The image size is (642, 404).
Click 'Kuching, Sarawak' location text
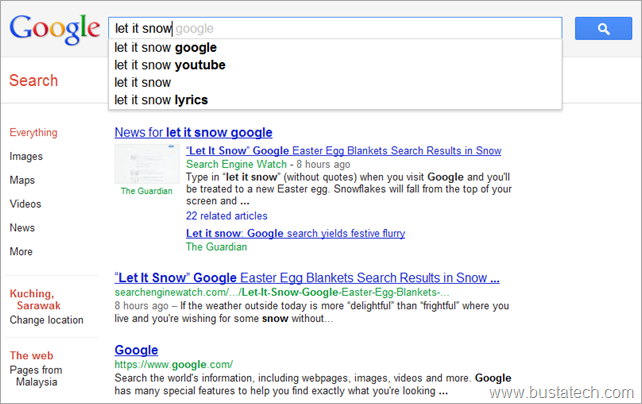(35, 300)
